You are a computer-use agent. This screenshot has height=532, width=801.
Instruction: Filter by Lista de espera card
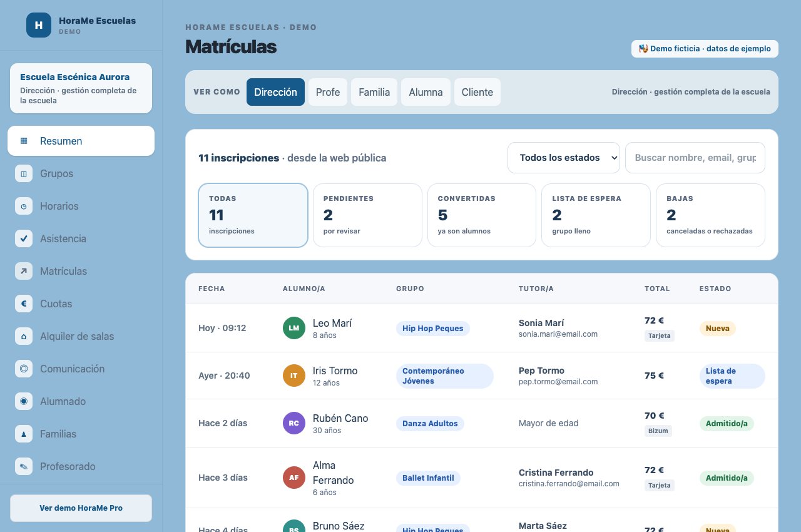596,215
